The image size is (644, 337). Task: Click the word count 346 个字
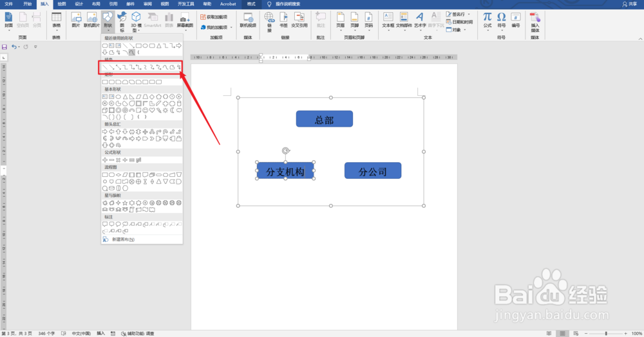[46, 334]
